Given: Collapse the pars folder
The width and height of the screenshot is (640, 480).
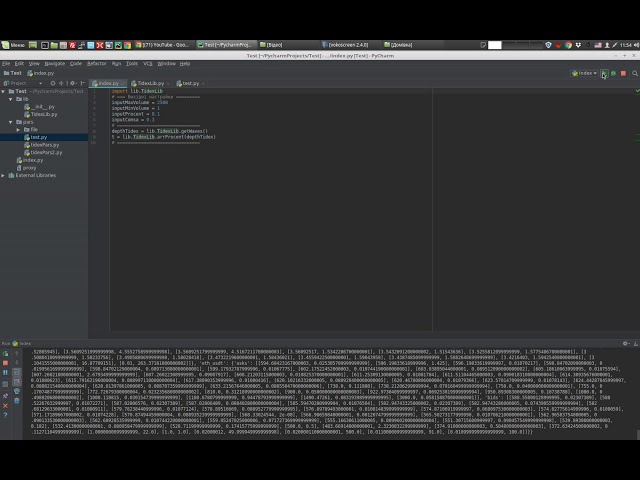Looking at the screenshot, I should pos(11,122).
